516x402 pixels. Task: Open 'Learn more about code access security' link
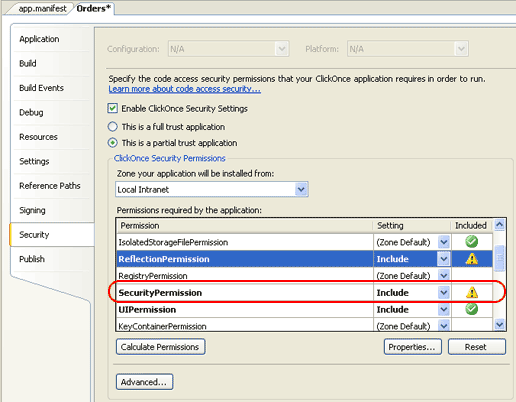click(185, 89)
